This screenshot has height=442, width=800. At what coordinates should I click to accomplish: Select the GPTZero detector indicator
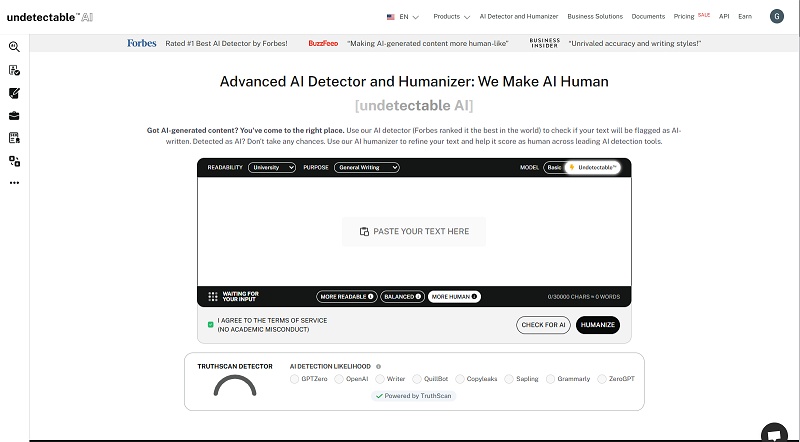point(294,379)
